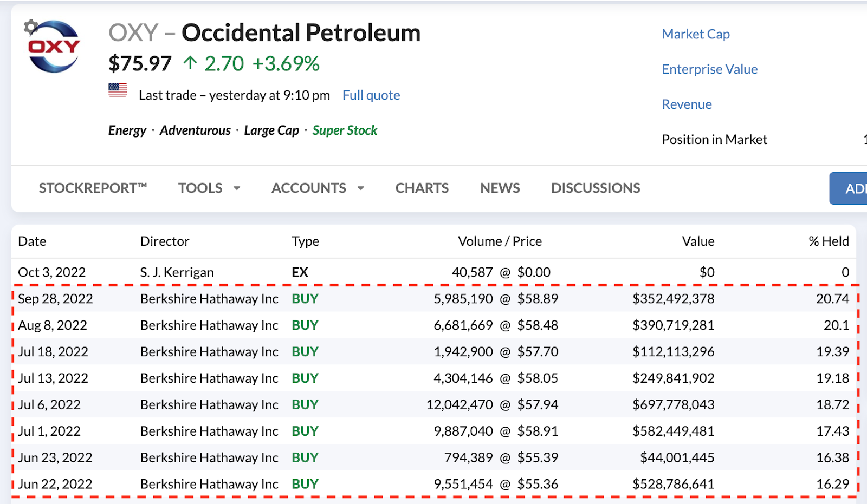867x504 pixels.
Task: Go to the News tab
Action: (x=500, y=188)
